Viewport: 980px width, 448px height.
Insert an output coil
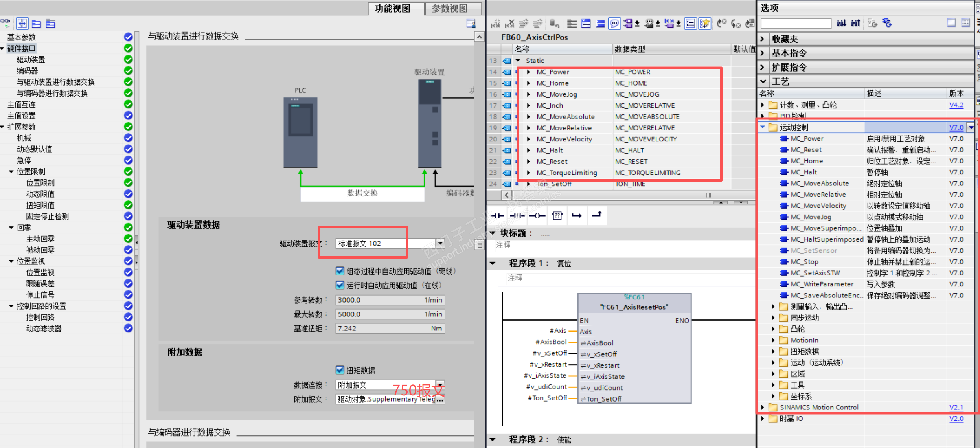click(x=537, y=215)
